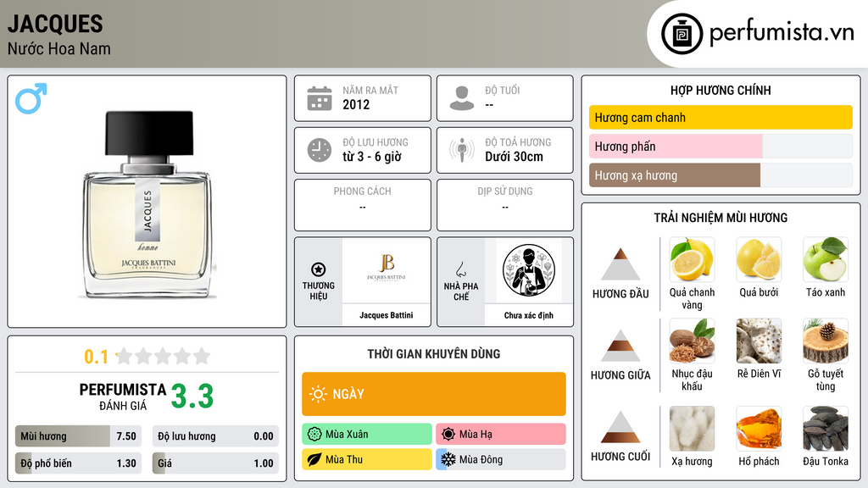Screen dimensions: 868x488
Task: Click the Thời gian khuyên dùng heading
Action: [434, 354]
